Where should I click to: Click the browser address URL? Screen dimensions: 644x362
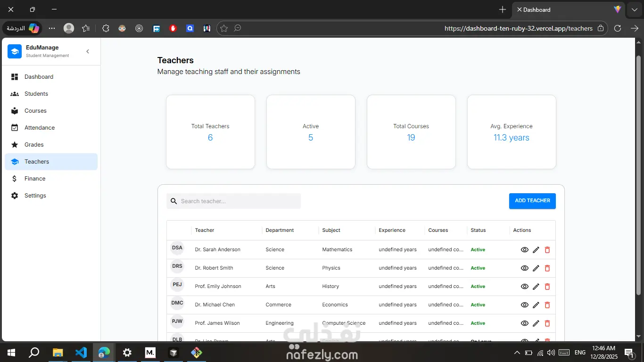(x=519, y=28)
